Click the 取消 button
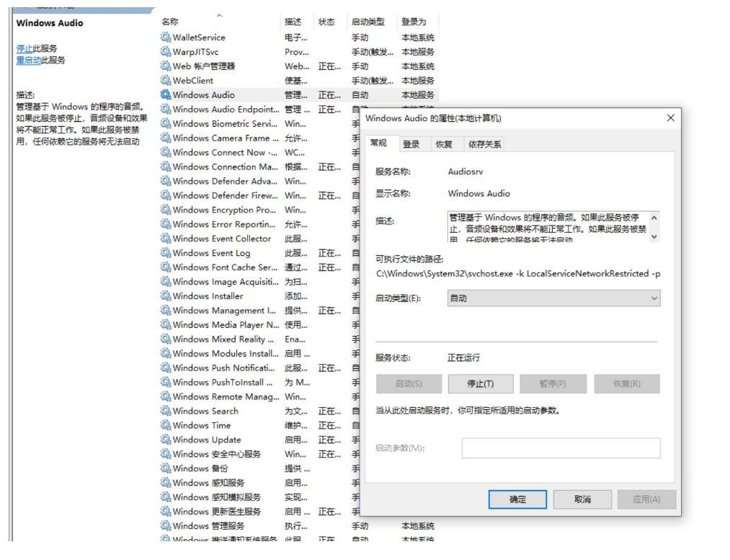This screenshot has width=730, height=560. 582,499
